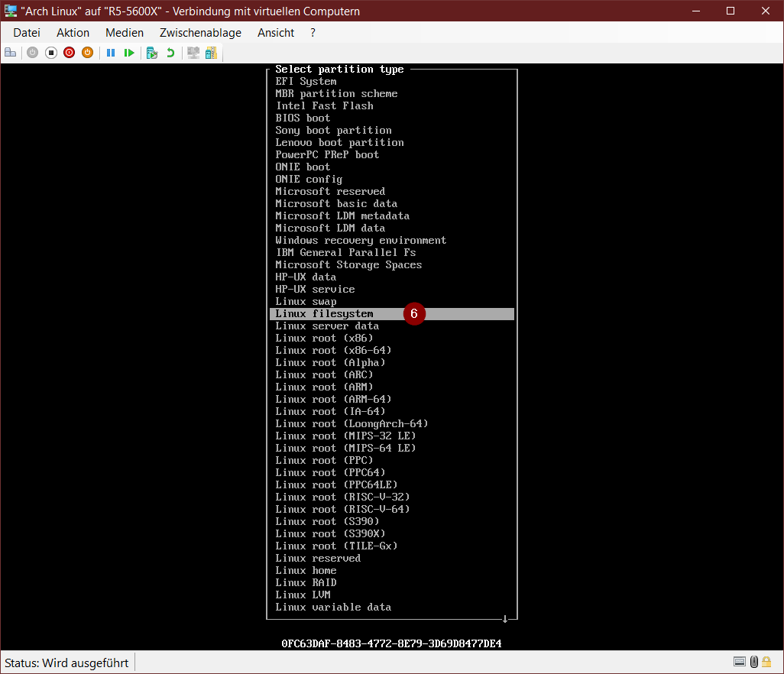
Task: Open the ? help menu
Action: pyautogui.click(x=313, y=33)
